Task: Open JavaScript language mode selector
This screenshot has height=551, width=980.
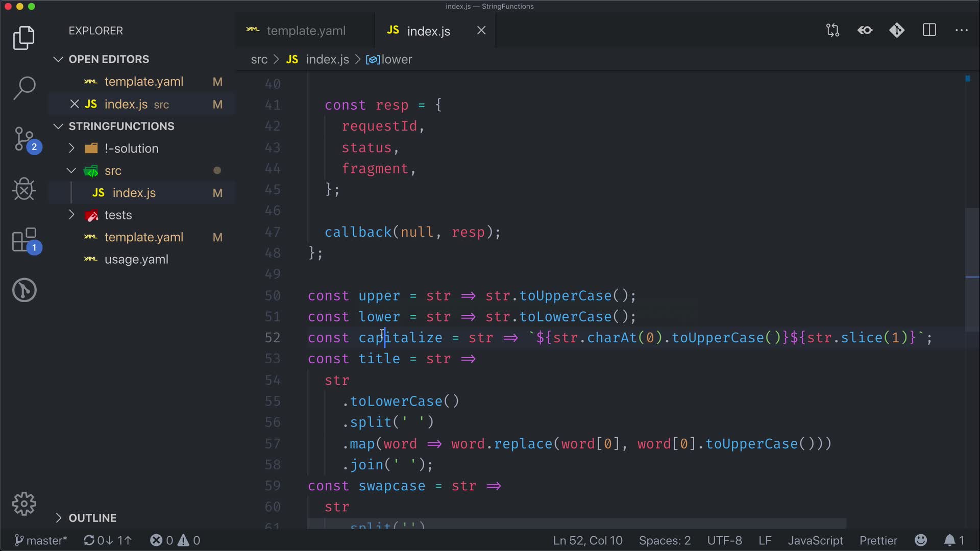Action: [815, 540]
